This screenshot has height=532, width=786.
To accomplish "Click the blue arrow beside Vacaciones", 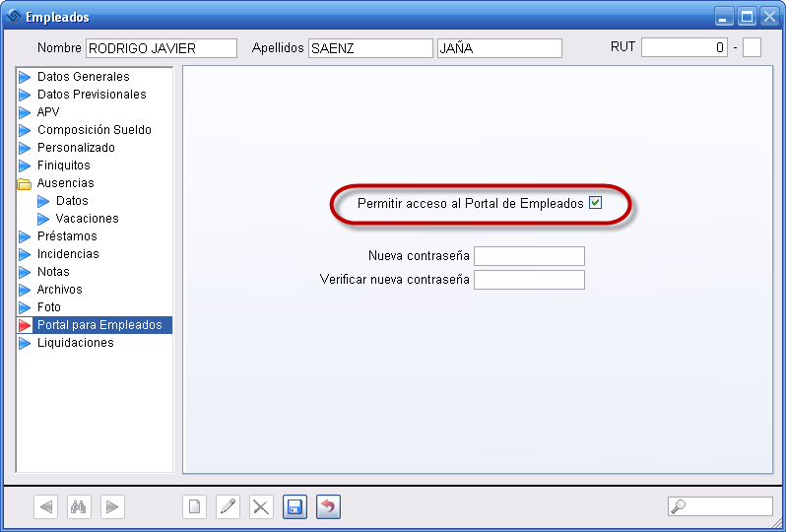I will [43, 219].
